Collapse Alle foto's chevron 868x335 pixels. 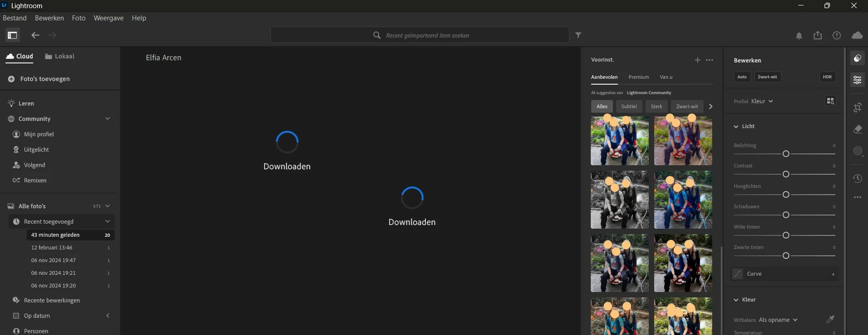tap(107, 206)
